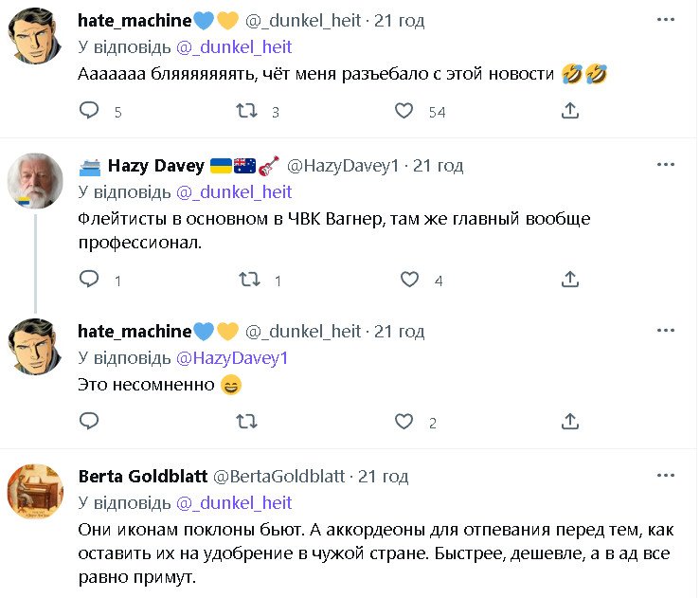Retweet Hazy Davey's tweet
Screen dimensions: 700x598
click(249, 280)
